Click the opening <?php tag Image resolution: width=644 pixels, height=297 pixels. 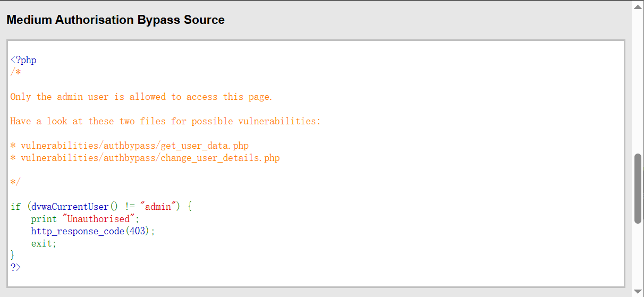pos(23,60)
